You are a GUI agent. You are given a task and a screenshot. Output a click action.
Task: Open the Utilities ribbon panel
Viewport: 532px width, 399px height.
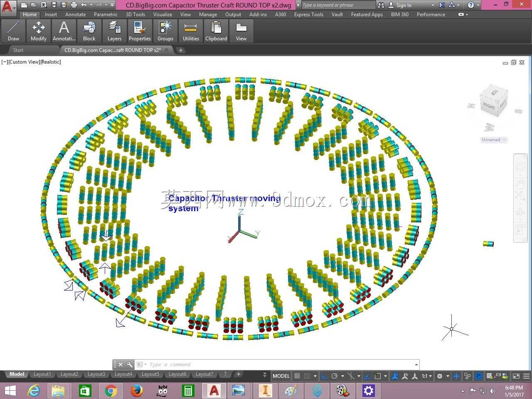pos(191,31)
